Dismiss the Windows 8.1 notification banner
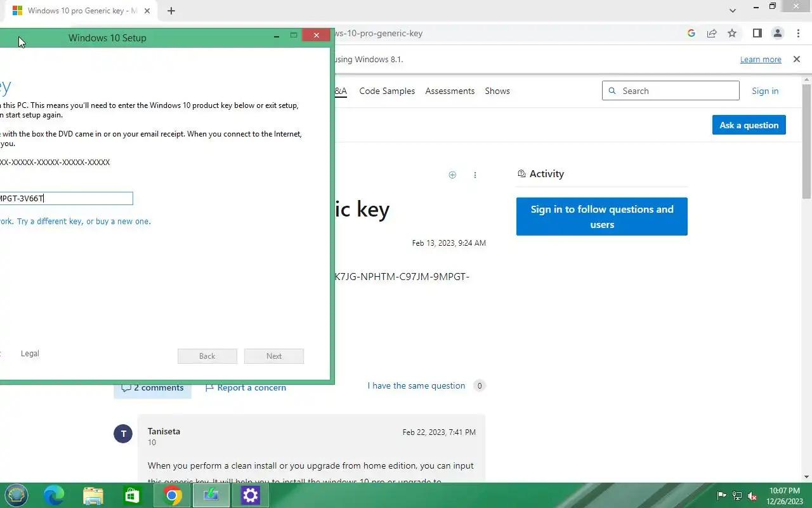This screenshot has width=812, height=508. pos(797,59)
